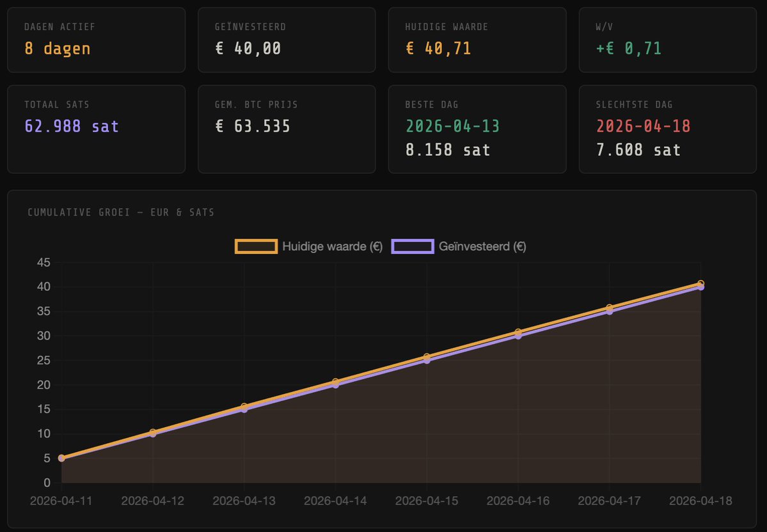Toggle Geïnvesteerd (€) legend swatch

413,246
